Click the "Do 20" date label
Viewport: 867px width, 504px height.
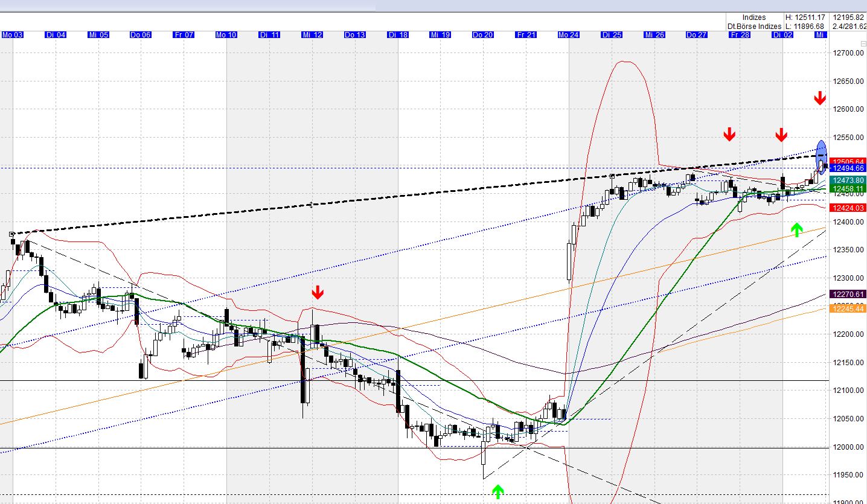pyautogui.click(x=483, y=35)
